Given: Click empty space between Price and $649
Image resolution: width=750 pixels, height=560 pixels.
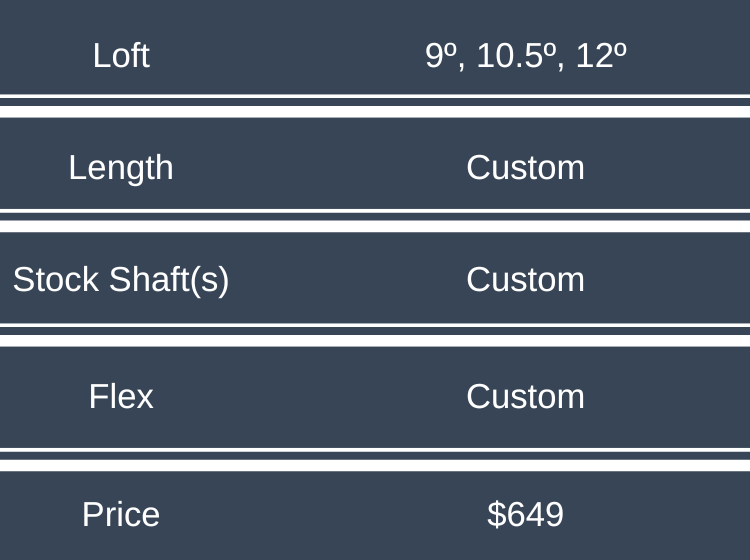Looking at the screenshot, I should pos(320,514).
